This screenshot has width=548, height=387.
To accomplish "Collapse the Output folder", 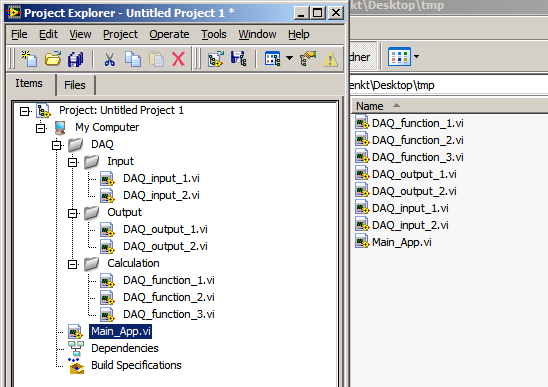I will tap(72, 213).
